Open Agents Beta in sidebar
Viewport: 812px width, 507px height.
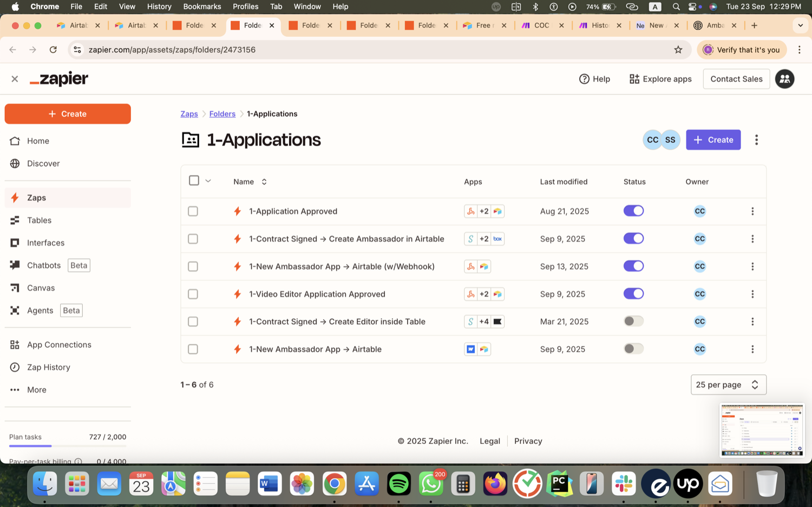(68, 311)
